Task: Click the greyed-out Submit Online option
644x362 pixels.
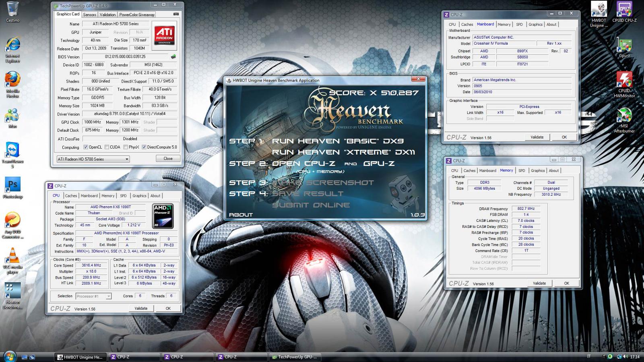Action: [x=311, y=205]
